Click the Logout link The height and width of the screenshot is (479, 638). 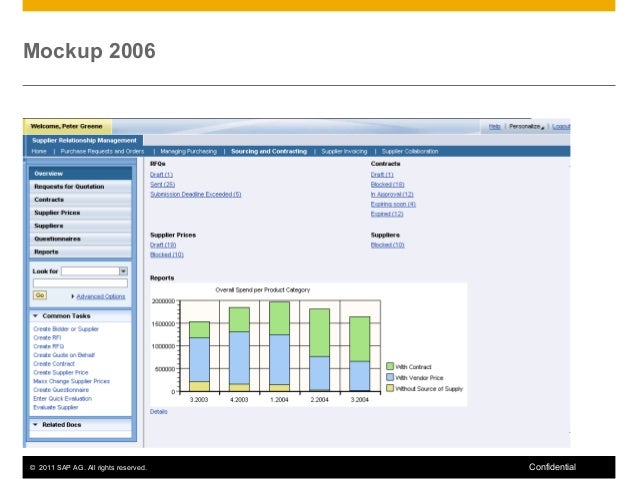click(561, 127)
